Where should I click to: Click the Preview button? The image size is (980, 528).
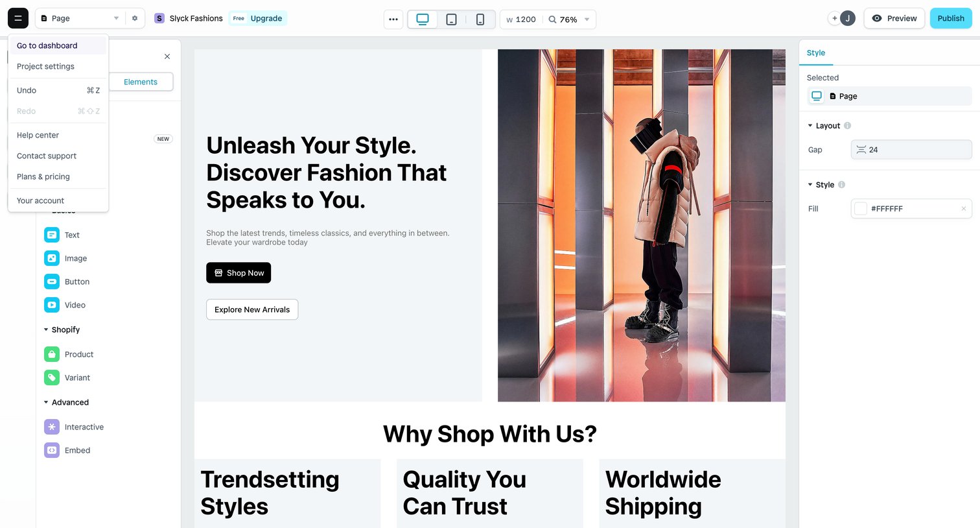(x=894, y=18)
